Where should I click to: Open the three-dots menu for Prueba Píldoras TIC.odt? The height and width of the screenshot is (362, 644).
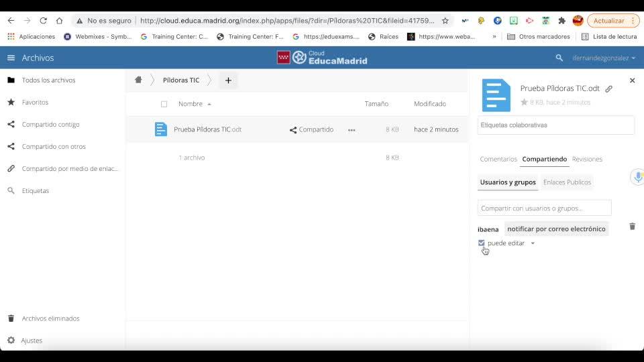pyautogui.click(x=352, y=129)
